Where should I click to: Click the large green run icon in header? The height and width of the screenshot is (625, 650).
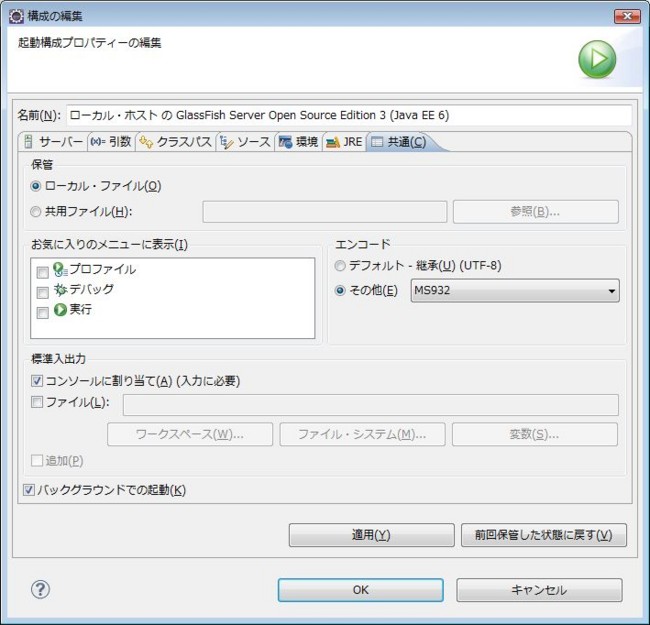597,59
